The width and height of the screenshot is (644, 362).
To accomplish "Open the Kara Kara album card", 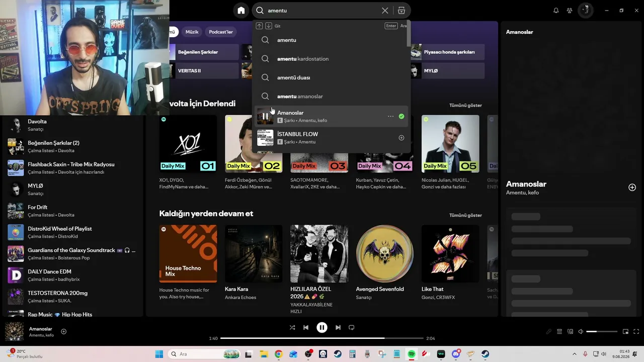I will coord(254,264).
